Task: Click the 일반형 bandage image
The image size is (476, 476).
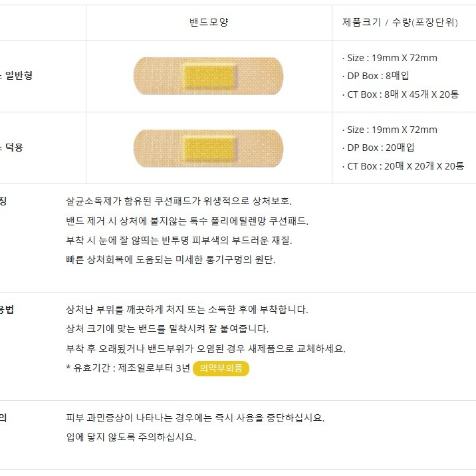Action: (x=208, y=76)
